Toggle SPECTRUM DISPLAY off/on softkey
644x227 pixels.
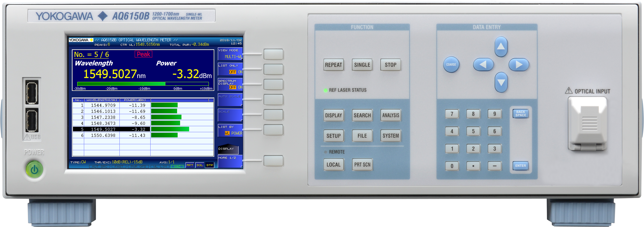pyautogui.click(x=273, y=84)
